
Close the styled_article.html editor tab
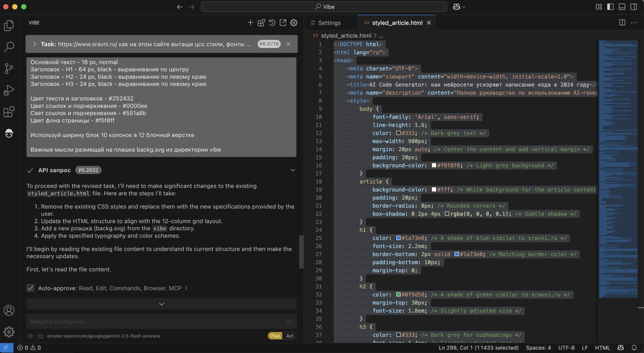point(429,23)
